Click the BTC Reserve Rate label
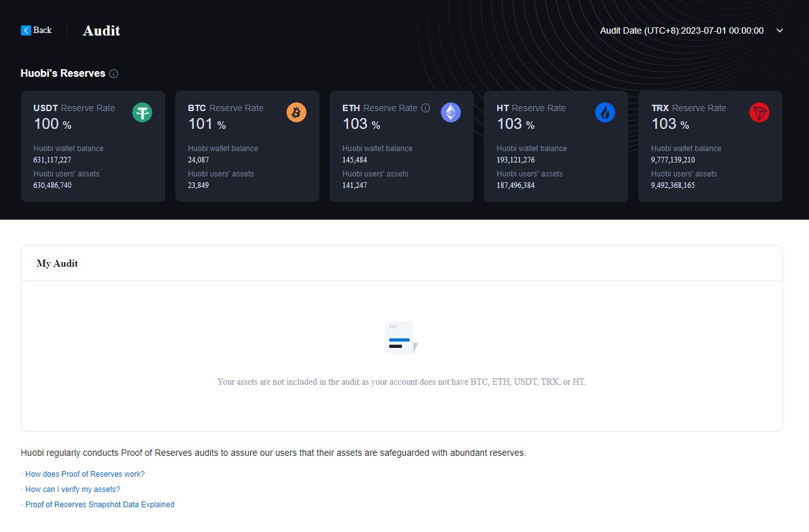809x532 pixels. click(225, 108)
